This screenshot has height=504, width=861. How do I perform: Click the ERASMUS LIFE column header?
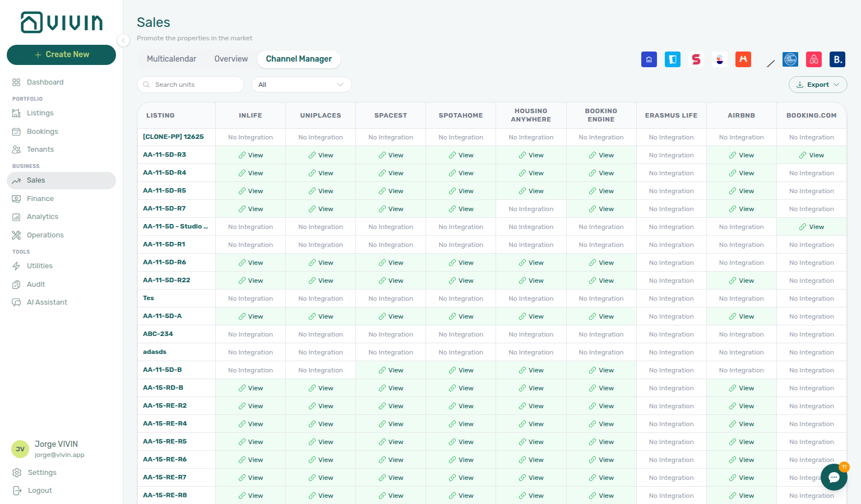(x=671, y=115)
